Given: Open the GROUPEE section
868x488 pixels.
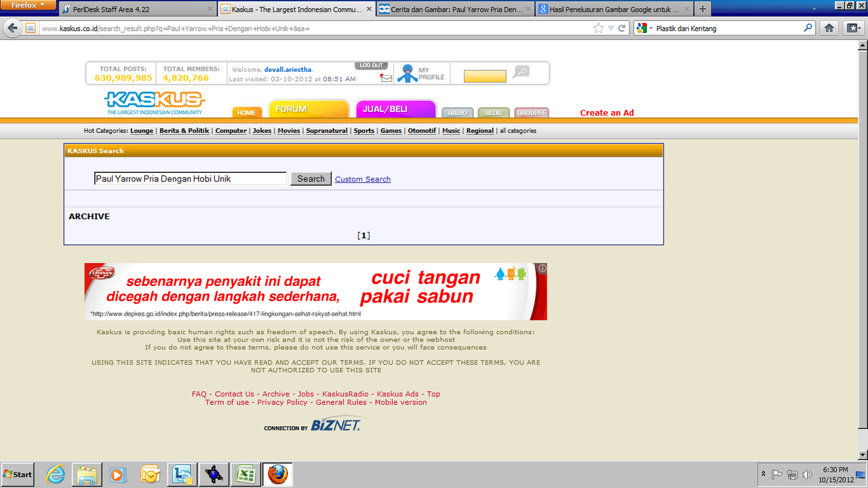Looking at the screenshot, I should click(x=531, y=113).
